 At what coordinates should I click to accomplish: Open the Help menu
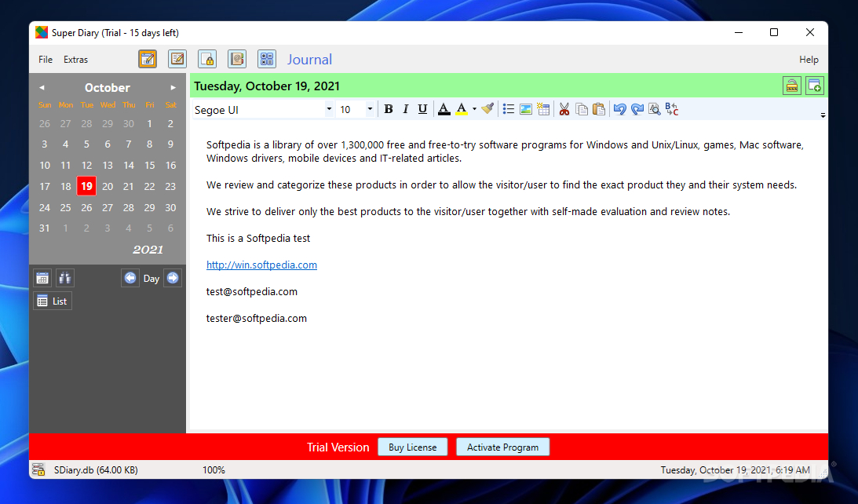click(809, 60)
